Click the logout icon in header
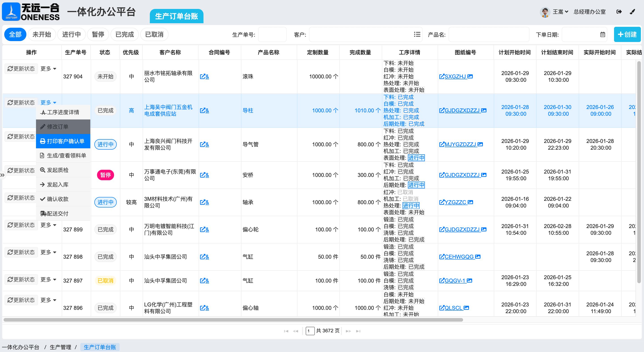Image resolution: width=644 pixels, height=352 pixels. pyautogui.click(x=619, y=12)
